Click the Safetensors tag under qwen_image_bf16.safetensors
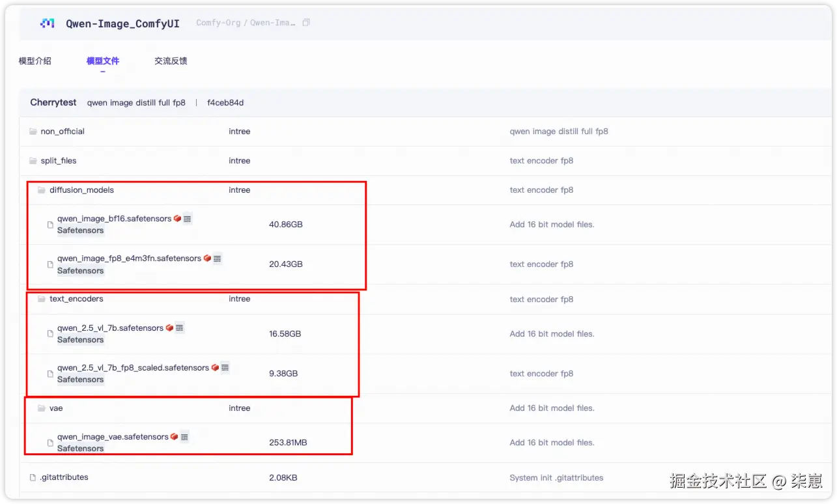The width and height of the screenshot is (837, 504). click(x=81, y=231)
